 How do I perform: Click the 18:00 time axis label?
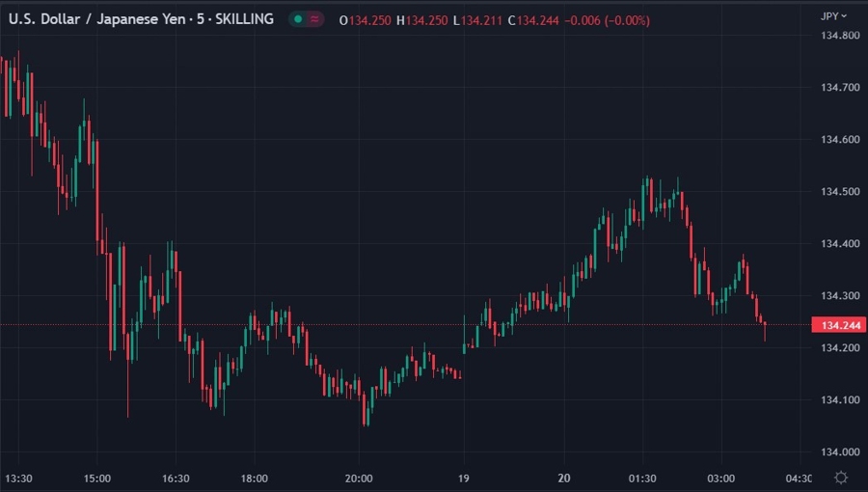tap(254, 478)
